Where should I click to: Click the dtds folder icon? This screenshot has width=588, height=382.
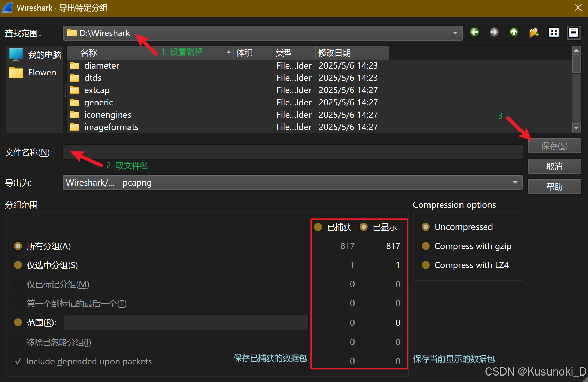[x=75, y=78]
